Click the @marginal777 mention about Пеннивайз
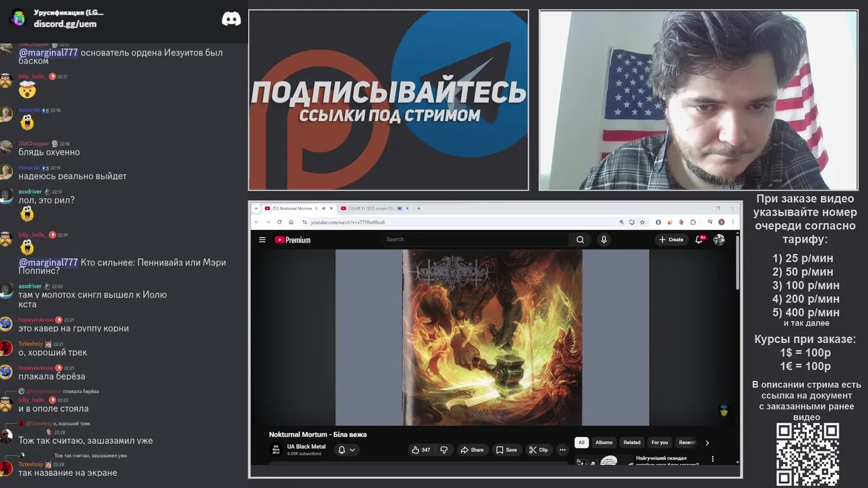Viewport: 868px width, 488px height. pyautogui.click(x=48, y=262)
